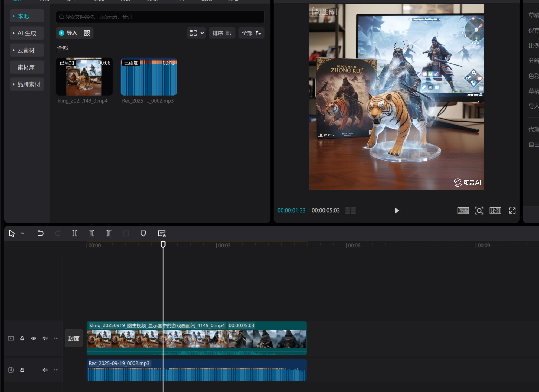Add a marker with the shield icon
539x392 pixels.
[143, 233]
